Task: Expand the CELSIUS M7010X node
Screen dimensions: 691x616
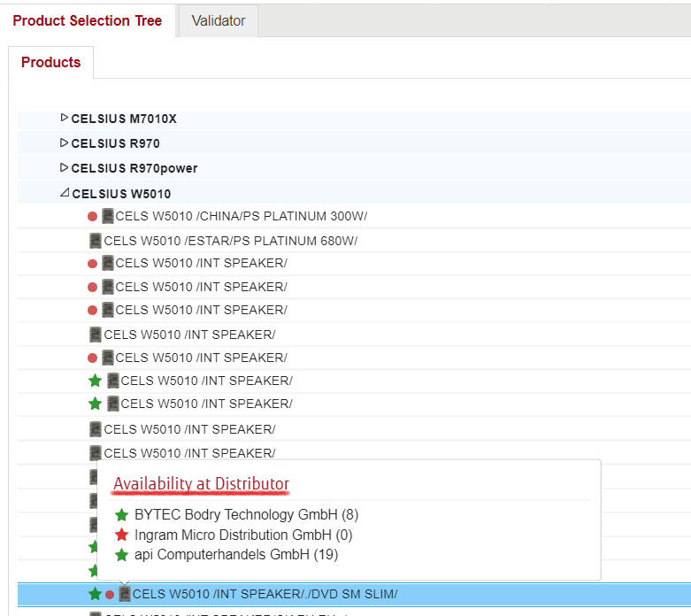Action: 64,118
